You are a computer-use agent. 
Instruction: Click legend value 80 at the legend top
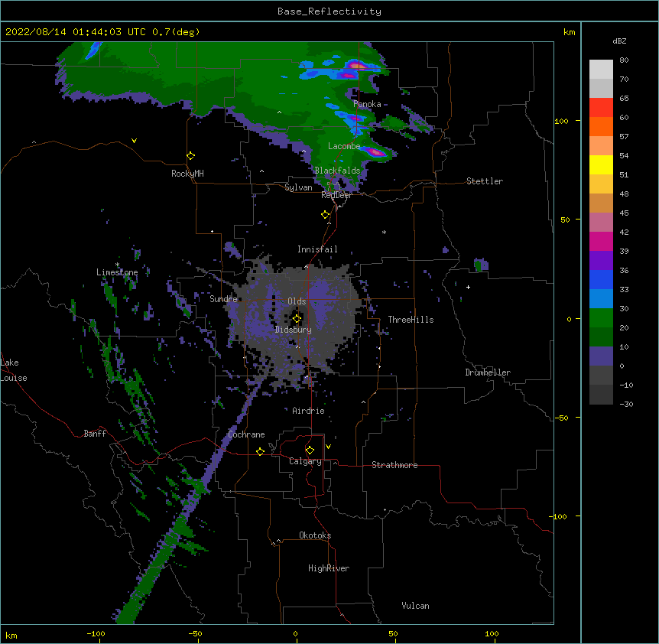tap(624, 60)
